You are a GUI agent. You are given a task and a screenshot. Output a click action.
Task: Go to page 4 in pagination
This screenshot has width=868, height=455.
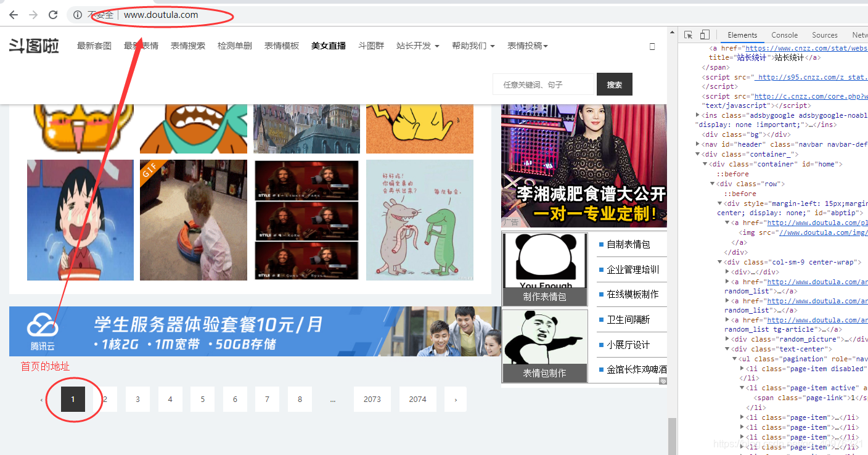coord(170,400)
